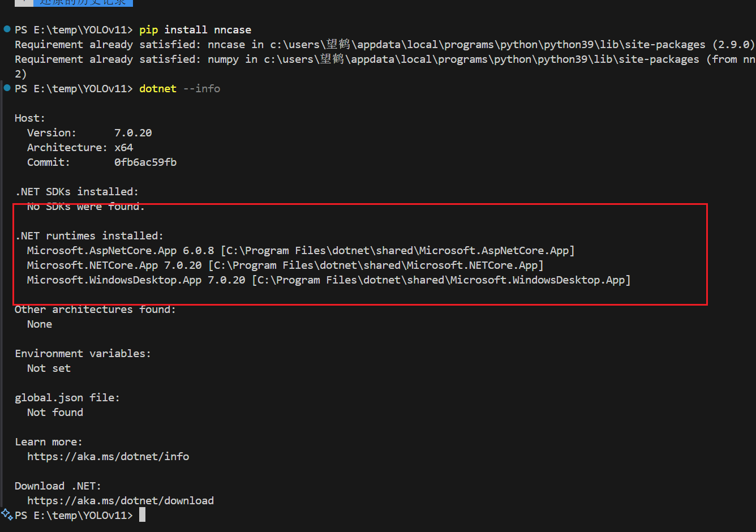Click the 'Environment variables:' heading
Screen dimensions: 756x532
pyautogui.click(x=83, y=353)
